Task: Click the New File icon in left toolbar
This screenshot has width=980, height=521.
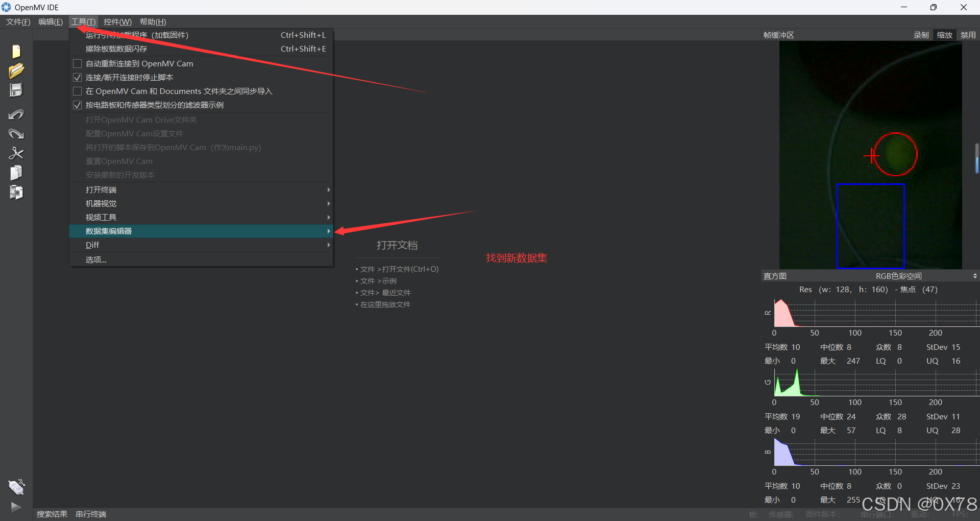Action: click(x=16, y=52)
